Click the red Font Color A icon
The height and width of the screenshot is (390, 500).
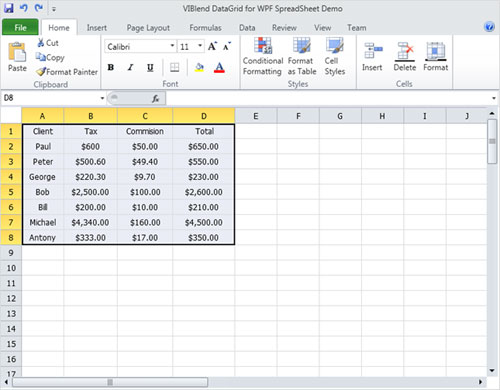pos(219,68)
